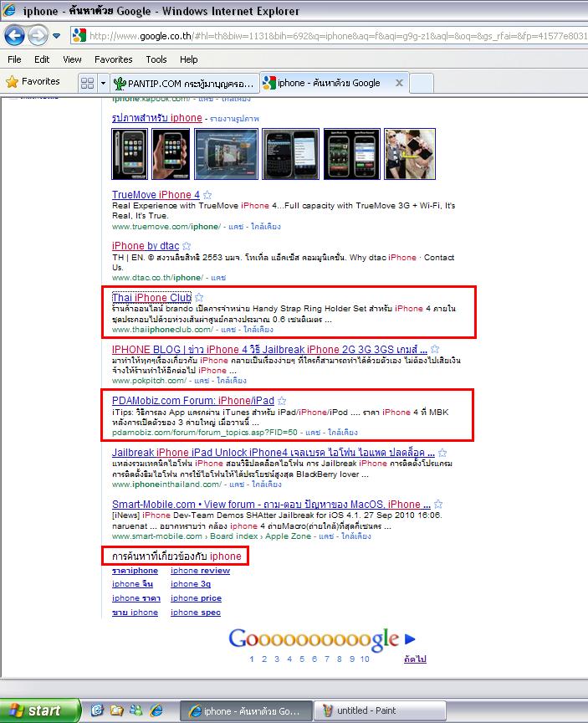Switch to the PANTIP.COM tab
The width and height of the screenshot is (588, 723).
pyautogui.click(x=184, y=84)
